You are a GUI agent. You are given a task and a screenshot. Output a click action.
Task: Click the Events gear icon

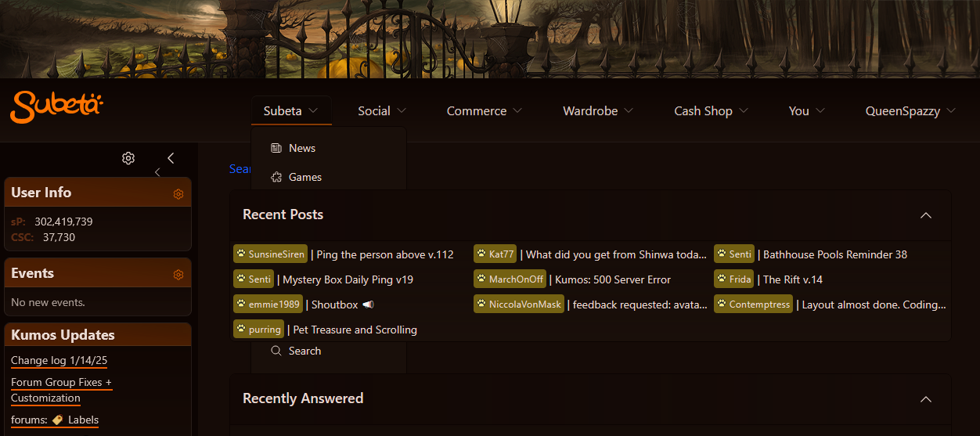pyautogui.click(x=178, y=275)
